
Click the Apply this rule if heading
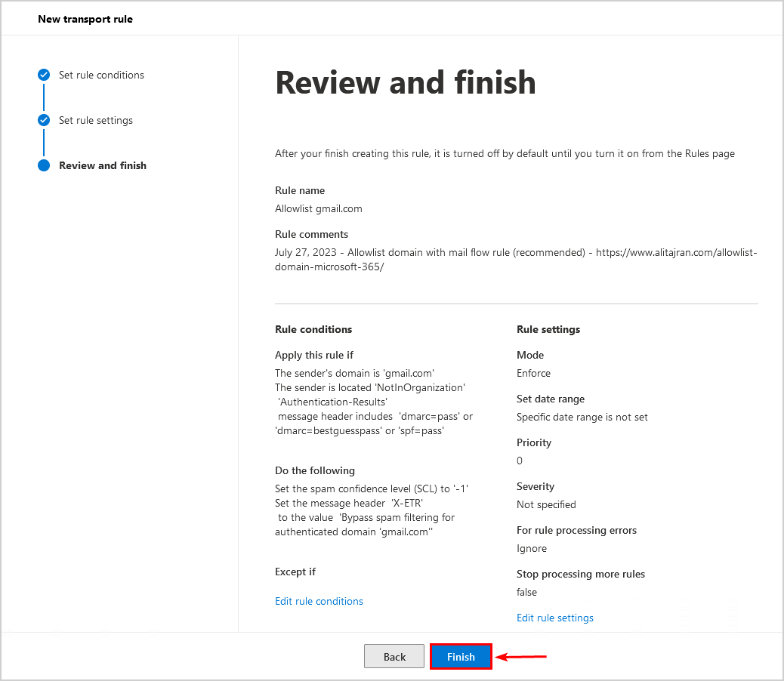coord(314,355)
